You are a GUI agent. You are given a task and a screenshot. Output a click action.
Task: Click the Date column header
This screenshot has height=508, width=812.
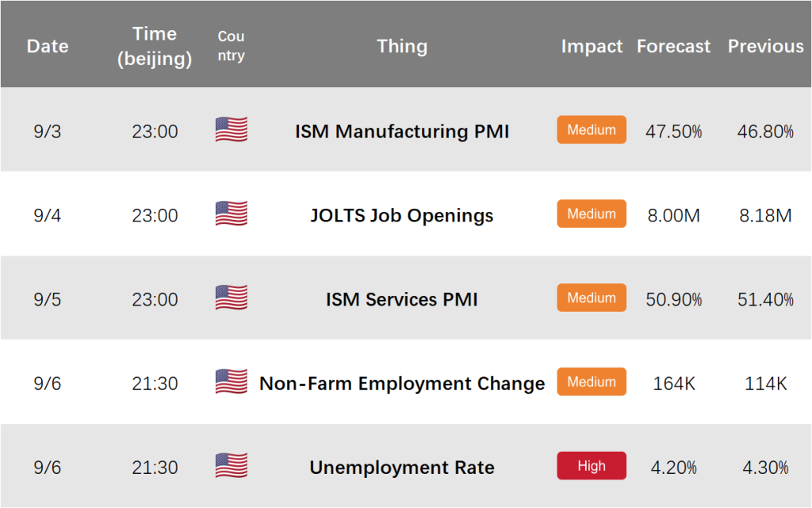click(x=48, y=46)
